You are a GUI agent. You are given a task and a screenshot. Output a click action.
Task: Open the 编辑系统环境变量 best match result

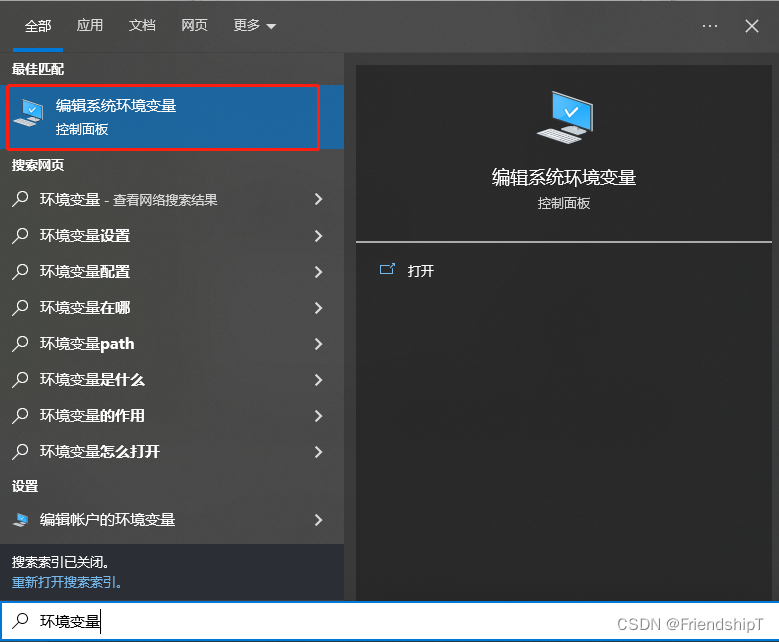pos(172,117)
